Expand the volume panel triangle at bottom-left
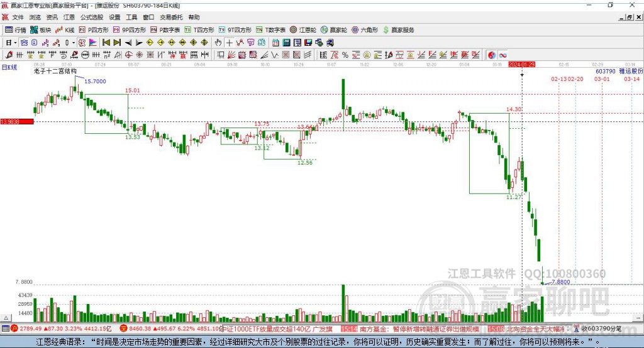 6,318
